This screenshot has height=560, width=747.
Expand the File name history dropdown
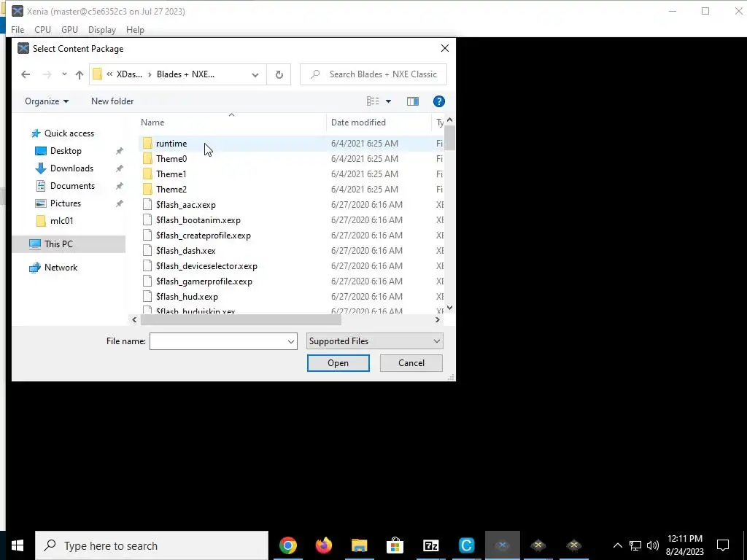291,341
